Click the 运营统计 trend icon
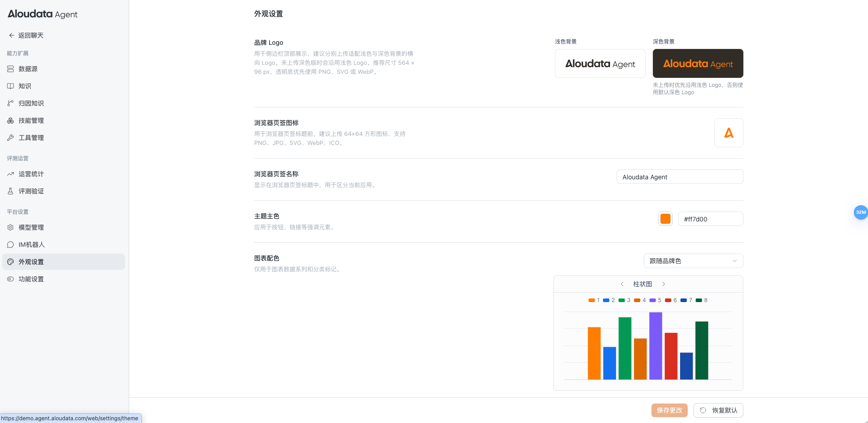 [x=10, y=174]
